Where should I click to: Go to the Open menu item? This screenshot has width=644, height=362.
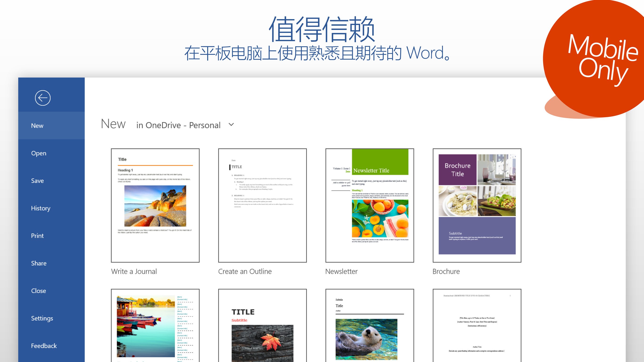pos(38,153)
